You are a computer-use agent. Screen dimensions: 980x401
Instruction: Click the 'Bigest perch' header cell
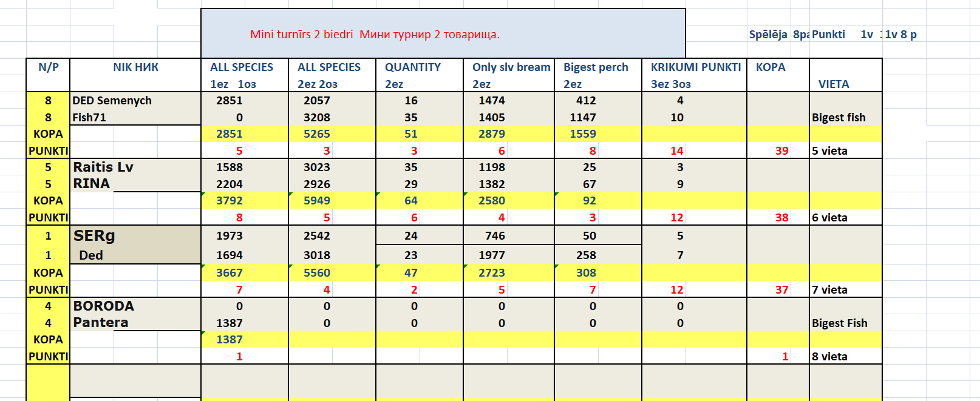click(596, 67)
